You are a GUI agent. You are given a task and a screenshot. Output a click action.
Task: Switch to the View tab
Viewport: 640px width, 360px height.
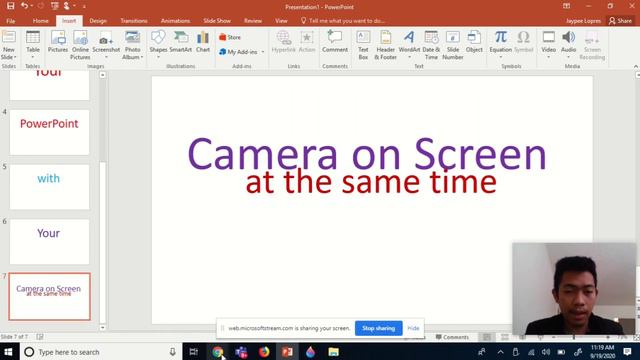[281, 21]
